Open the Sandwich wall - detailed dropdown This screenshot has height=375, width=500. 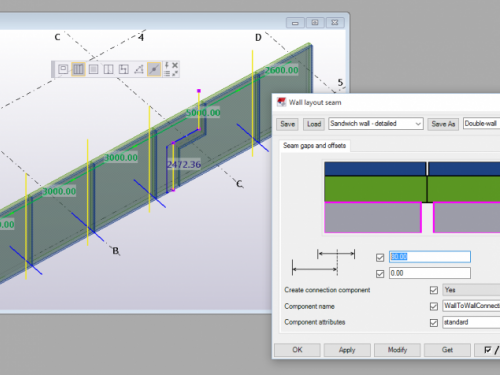pyautogui.click(x=376, y=124)
